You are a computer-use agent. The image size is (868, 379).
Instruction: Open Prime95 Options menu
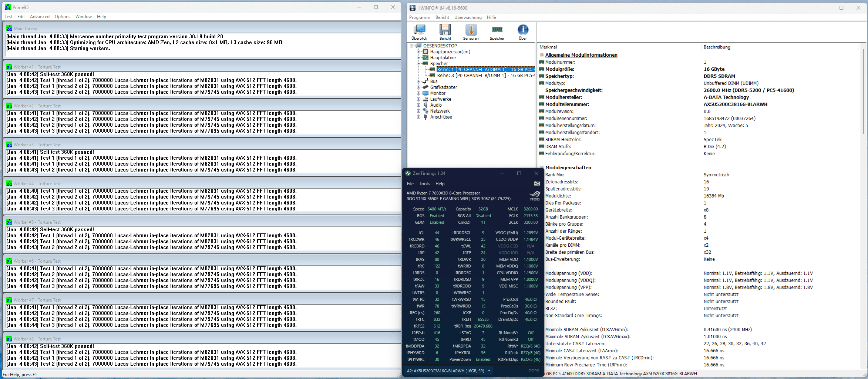[63, 17]
